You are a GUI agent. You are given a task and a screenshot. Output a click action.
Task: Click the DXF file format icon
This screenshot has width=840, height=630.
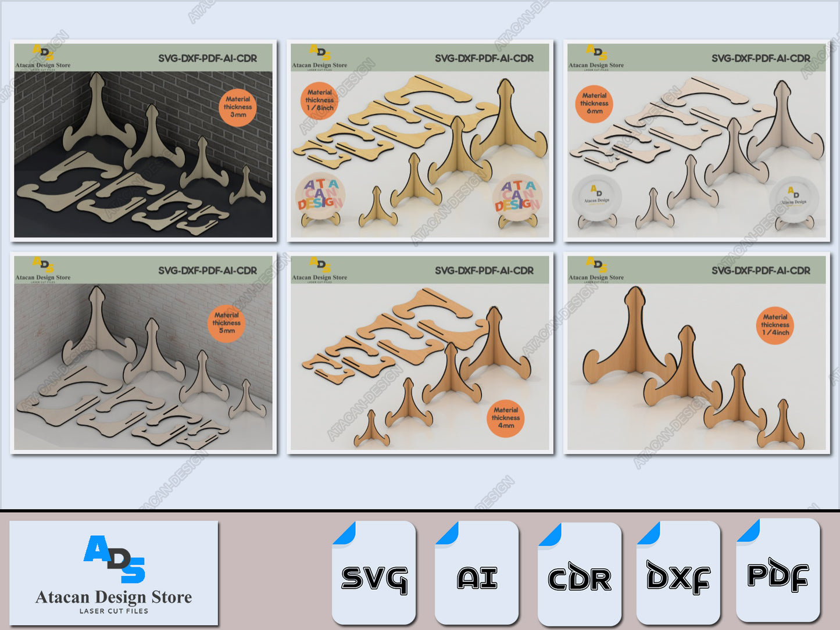click(678, 572)
